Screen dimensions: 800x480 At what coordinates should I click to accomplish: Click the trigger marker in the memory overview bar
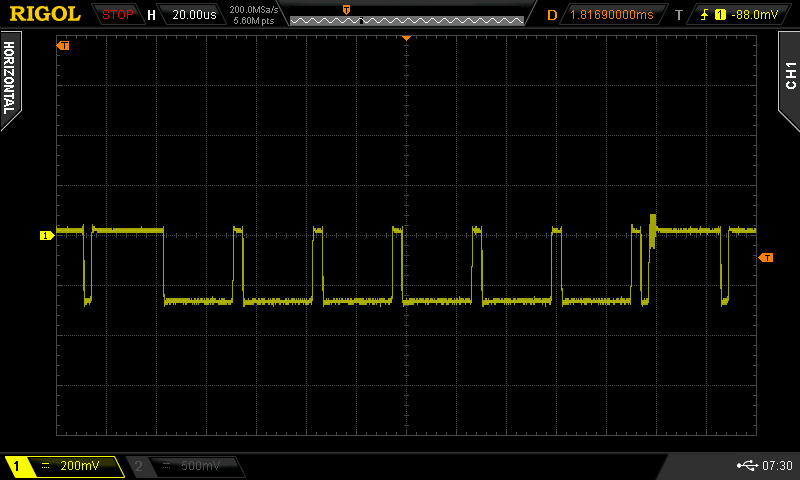click(346, 10)
